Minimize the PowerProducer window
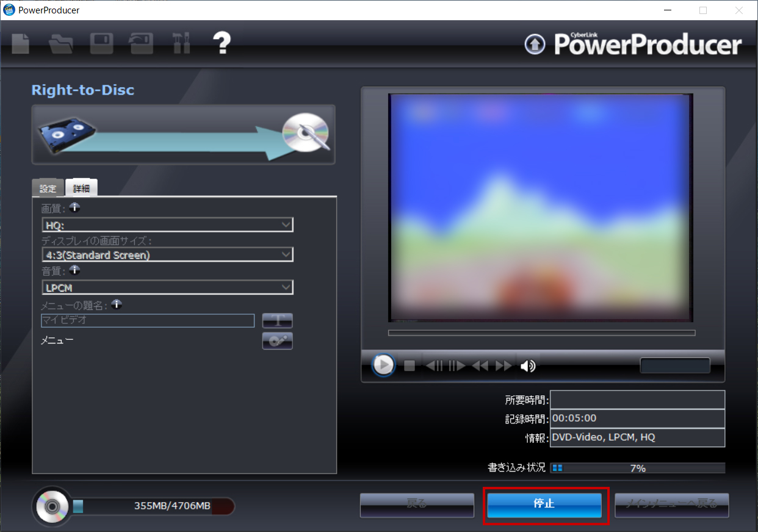 pos(668,10)
